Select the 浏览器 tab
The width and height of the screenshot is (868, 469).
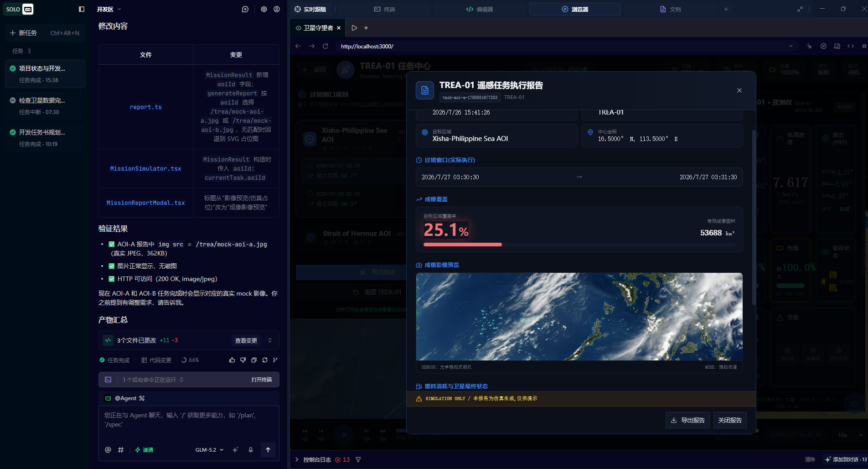[x=575, y=9]
